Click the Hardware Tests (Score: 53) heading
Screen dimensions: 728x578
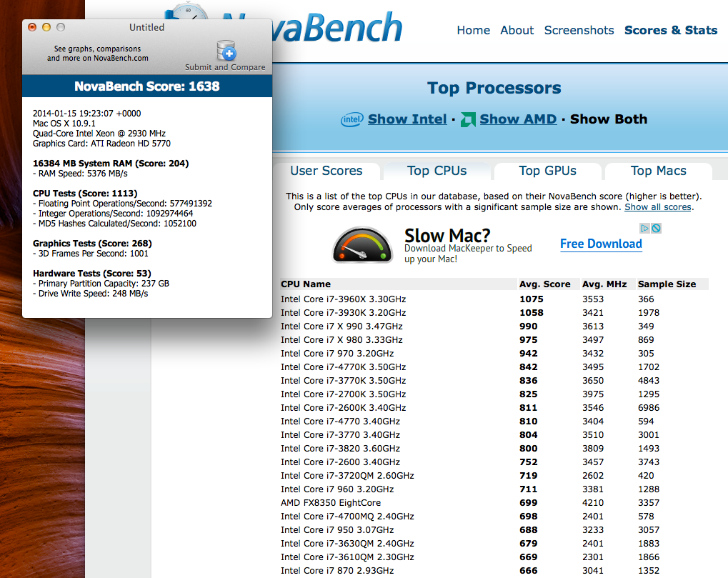pos(92,274)
